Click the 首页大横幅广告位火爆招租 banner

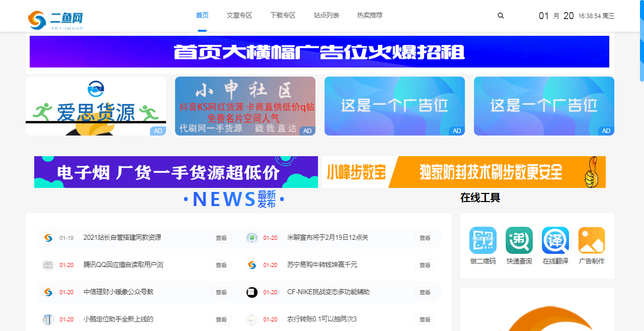[319, 51]
